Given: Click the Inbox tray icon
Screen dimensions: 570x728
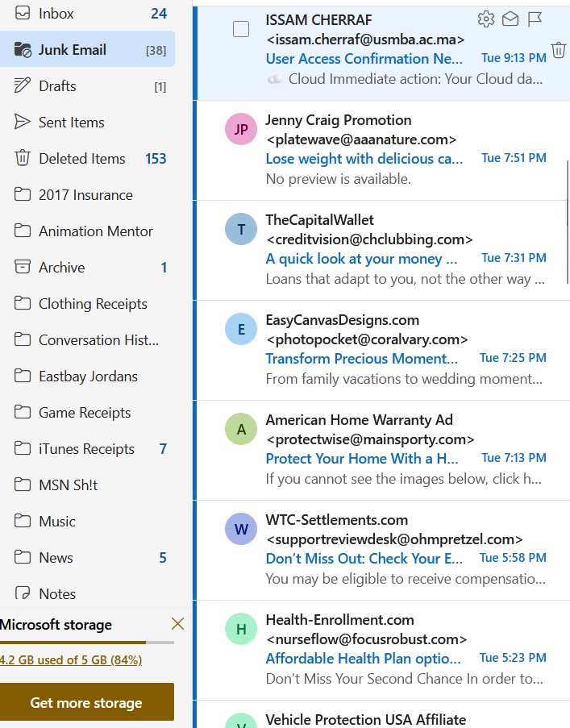Looking at the screenshot, I should 23,13.
